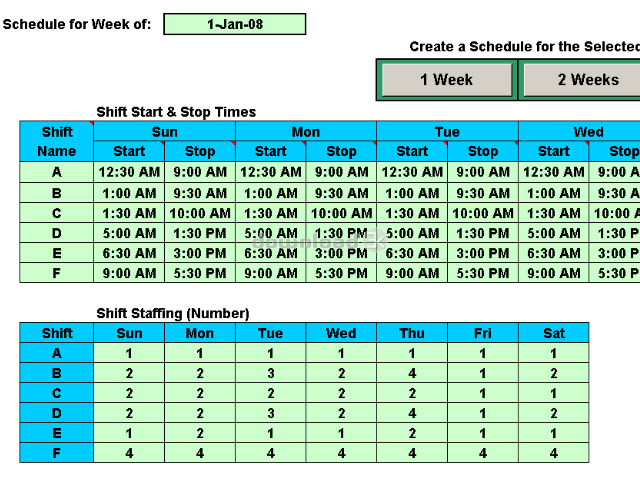The width and height of the screenshot is (640, 480).
Task: Select shift F Saturday staffing cell
Action: (x=553, y=453)
